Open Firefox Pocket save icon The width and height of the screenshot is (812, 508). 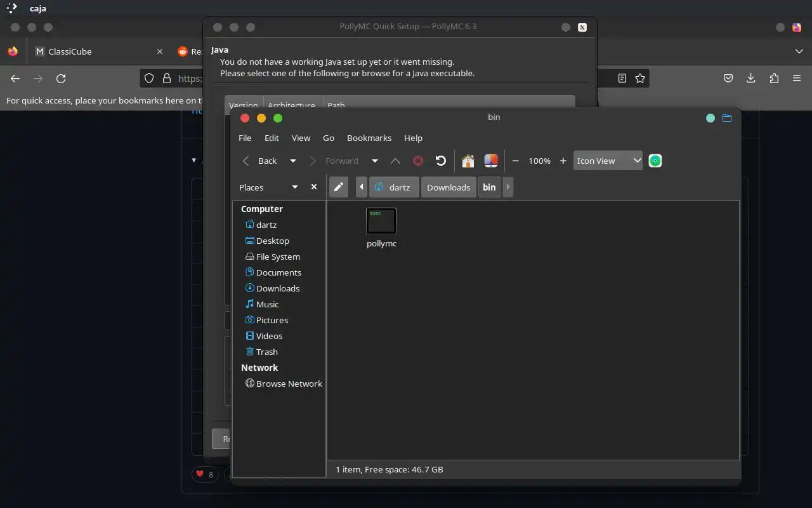(x=729, y=78)
